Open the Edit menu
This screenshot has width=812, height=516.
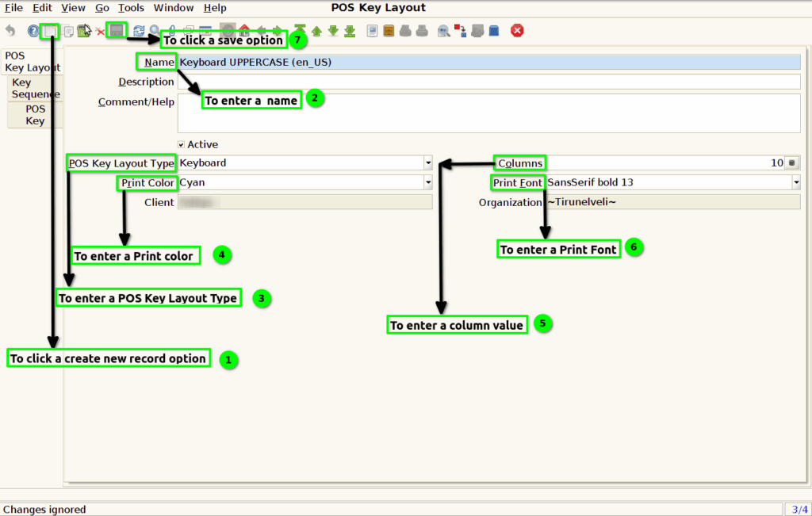(42, 8)
